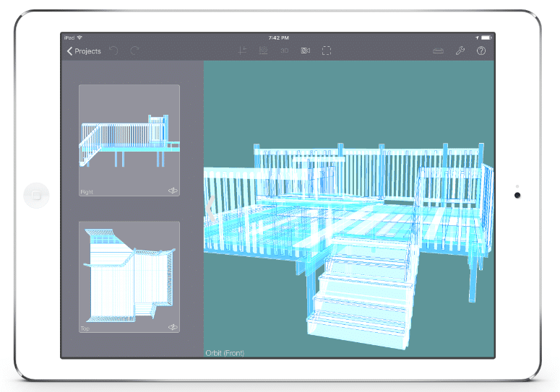
Task: Open the wrench settings icon
Action: (x=460, y=51)
